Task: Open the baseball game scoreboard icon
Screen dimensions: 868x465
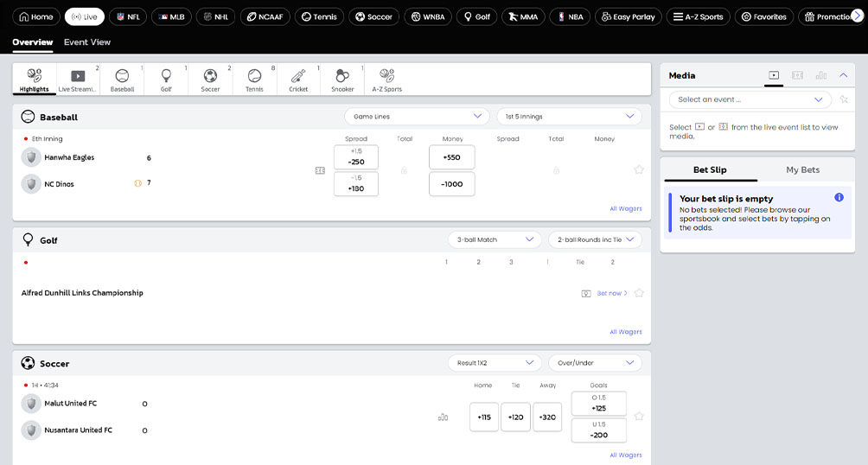Action: click(320, 170)
